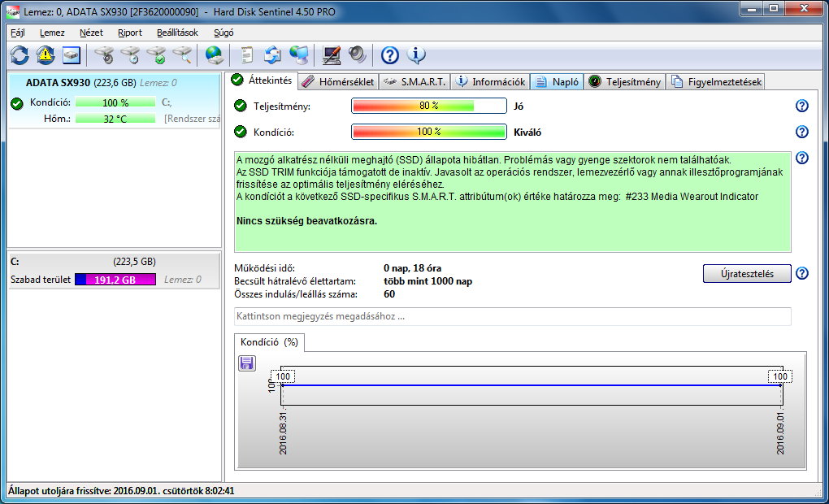Viewport: 829px width, 504px height.
Task: Click the green check icon next to Kondíció in overview
Action: point(241,132)
